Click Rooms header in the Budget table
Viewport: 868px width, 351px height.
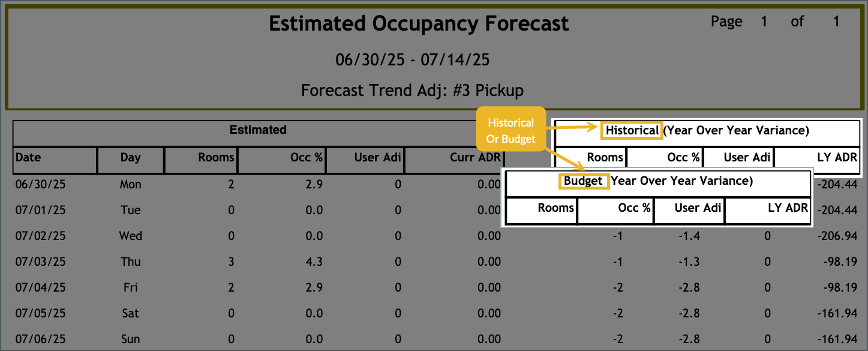coord(555,208)
